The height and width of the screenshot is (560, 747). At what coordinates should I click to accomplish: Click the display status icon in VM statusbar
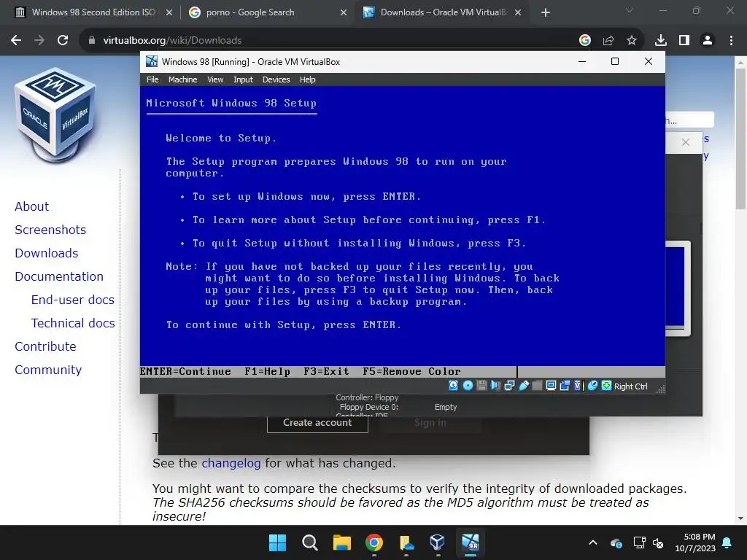click(x=551, y=386)
